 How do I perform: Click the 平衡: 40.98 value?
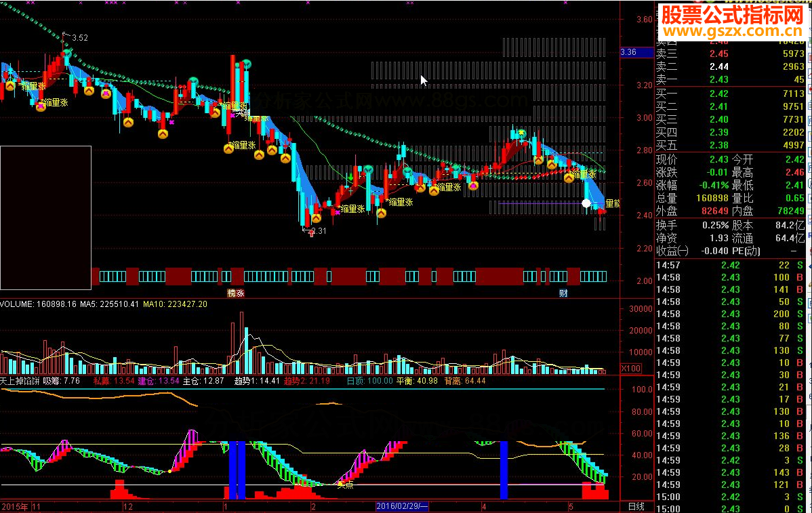[417, 381]
